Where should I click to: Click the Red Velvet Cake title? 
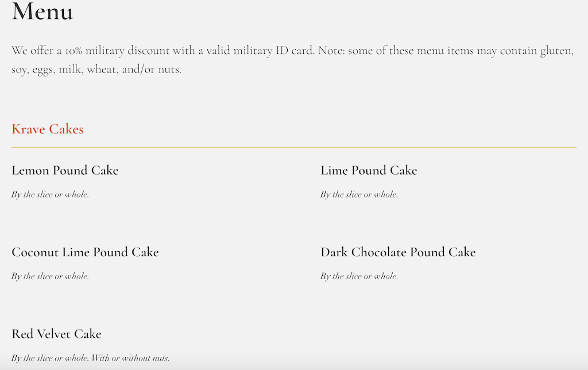coord(56,334)
